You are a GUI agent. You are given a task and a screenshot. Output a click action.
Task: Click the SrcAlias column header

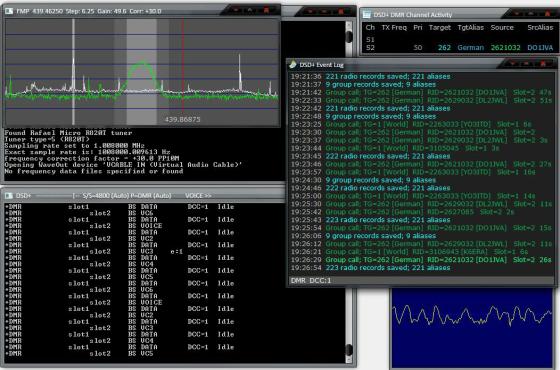540,28
